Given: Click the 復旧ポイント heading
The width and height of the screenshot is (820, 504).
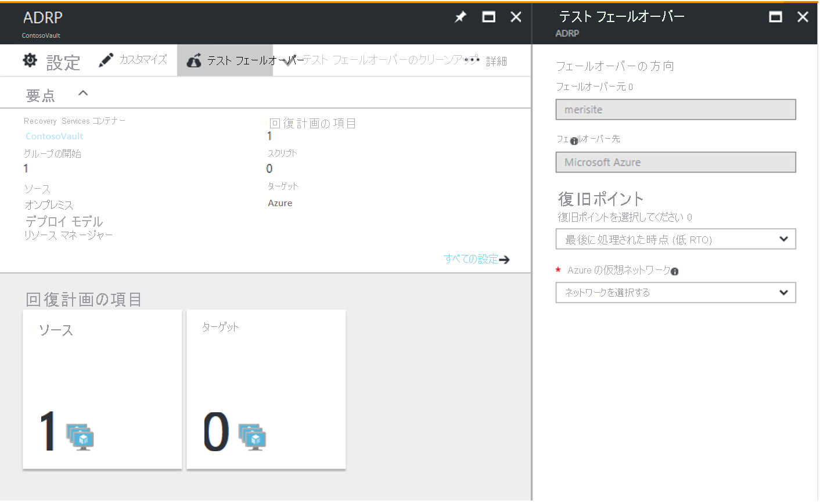Looking at the screenshot, I should click(600, 199).
